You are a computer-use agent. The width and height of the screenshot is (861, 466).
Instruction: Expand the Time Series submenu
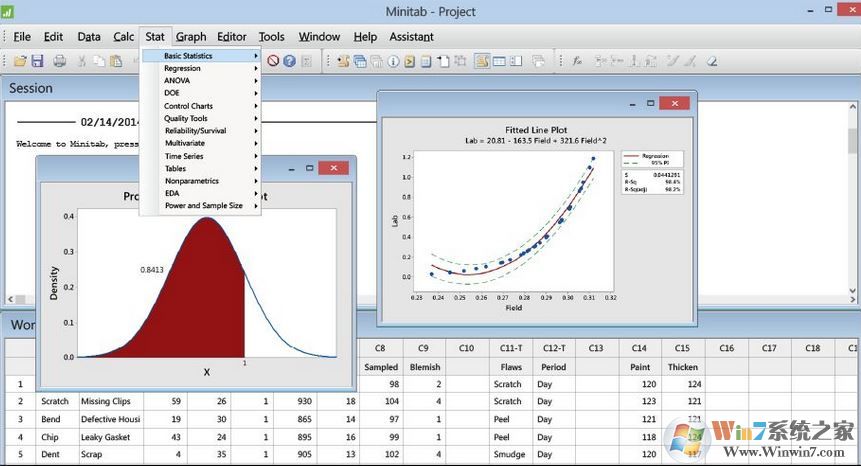(x=201, y=156)
